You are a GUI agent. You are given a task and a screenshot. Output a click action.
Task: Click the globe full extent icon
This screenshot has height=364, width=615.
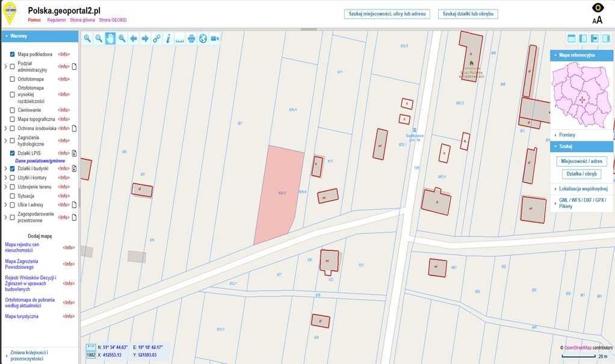point(203,39)
